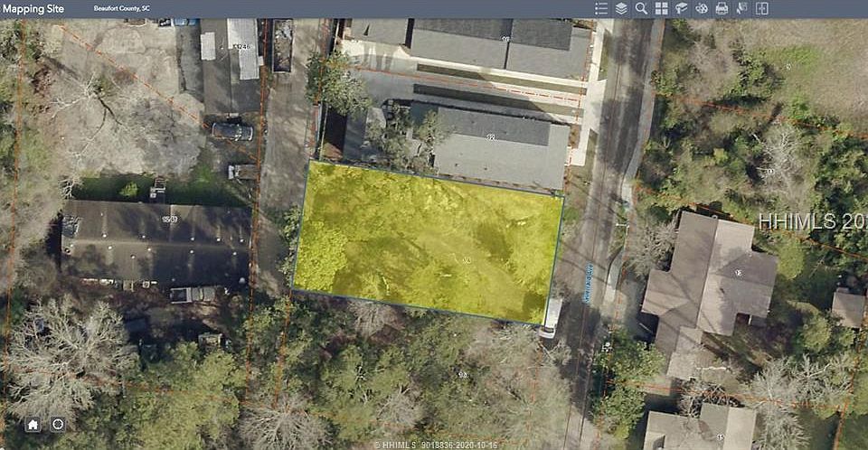
Task: Open the draw palette tool
Action: (x=702, y=8)
